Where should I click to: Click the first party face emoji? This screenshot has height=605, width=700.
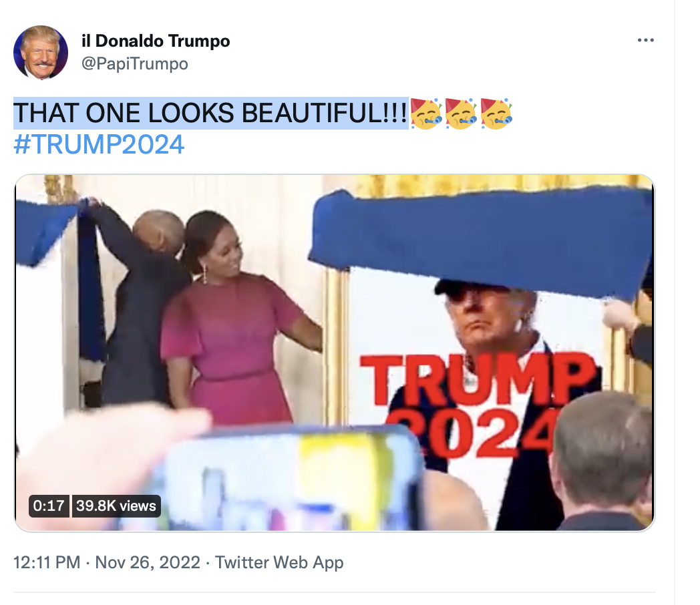pos(426,114)
